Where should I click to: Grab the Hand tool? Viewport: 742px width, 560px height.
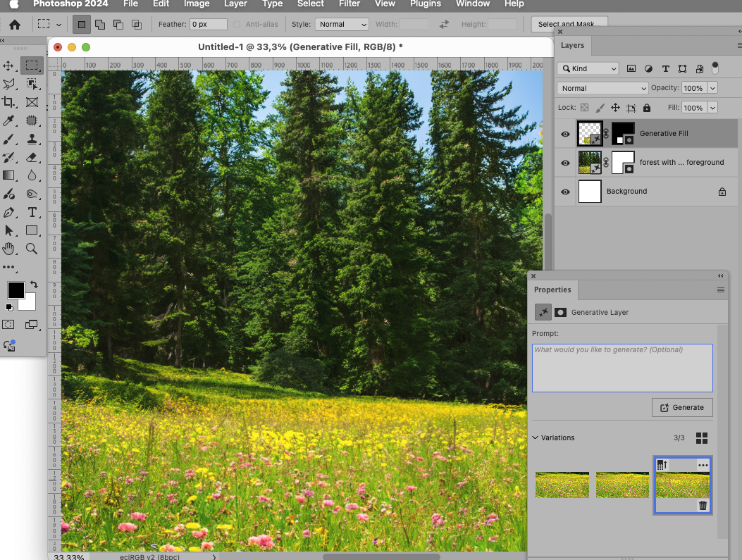10,248
